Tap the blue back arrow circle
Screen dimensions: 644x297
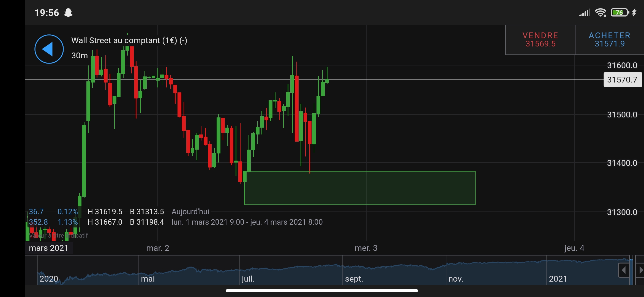[x=49, y=49]
